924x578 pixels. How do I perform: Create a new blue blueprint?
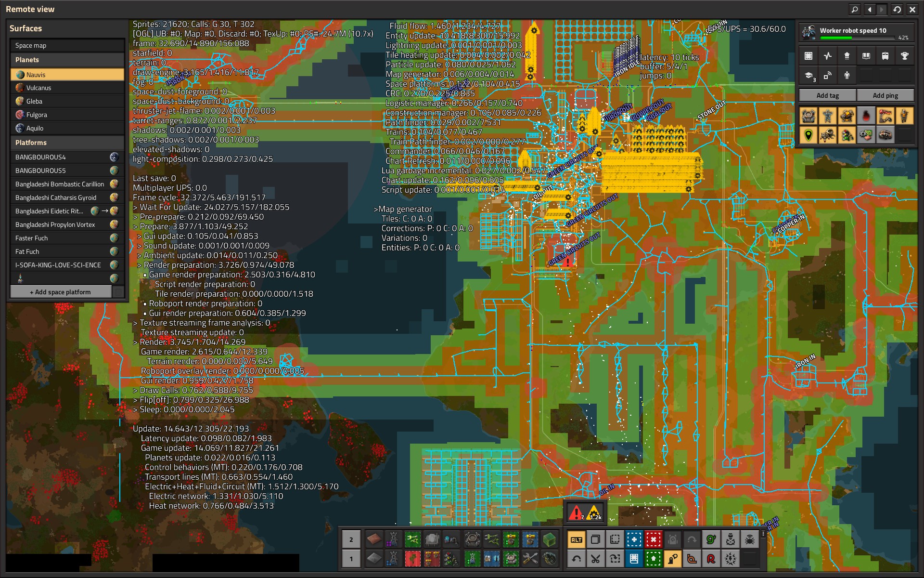[634, 540]
